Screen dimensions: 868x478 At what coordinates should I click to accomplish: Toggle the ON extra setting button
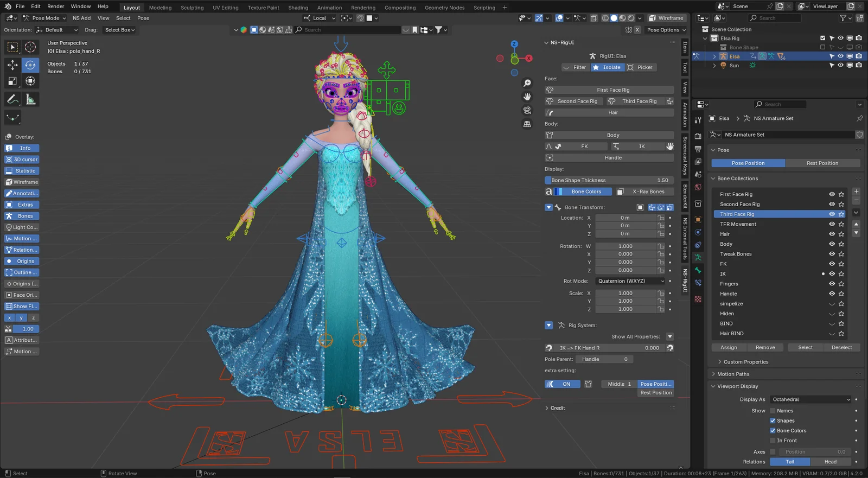click(563, 384)
